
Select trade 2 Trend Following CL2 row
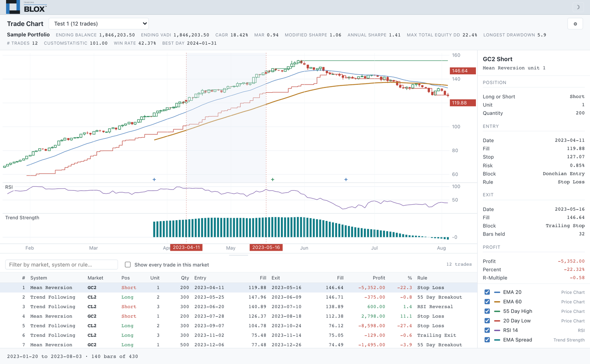click(238, 297)
